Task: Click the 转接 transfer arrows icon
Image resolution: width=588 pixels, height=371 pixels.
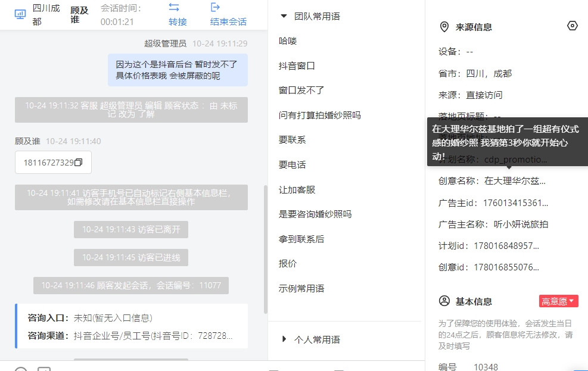Action: [173, 7]
